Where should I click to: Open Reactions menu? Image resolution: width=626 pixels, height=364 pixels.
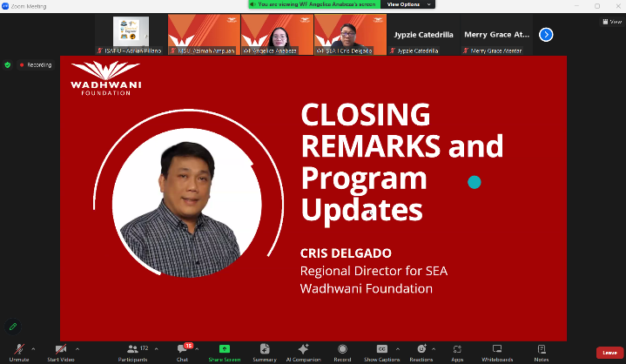[421, 353]
